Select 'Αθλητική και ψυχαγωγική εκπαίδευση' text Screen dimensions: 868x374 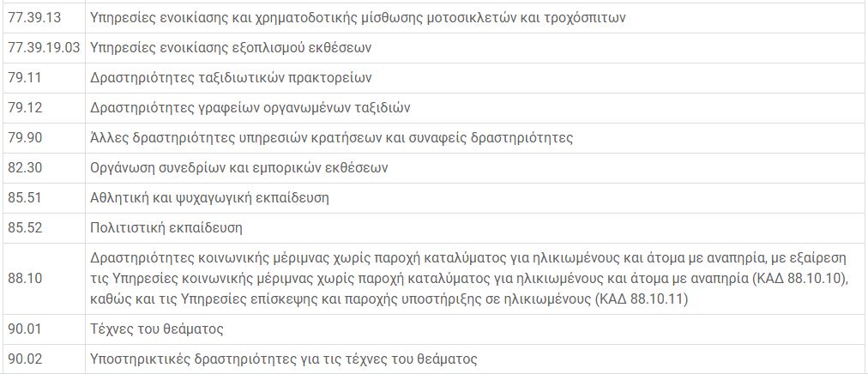tap(209, 197)
